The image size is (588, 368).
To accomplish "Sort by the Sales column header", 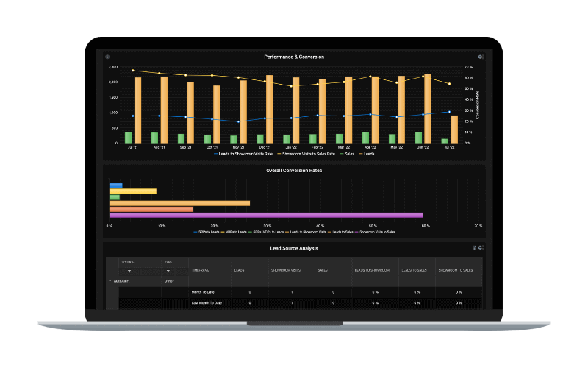I will point(323,270).
